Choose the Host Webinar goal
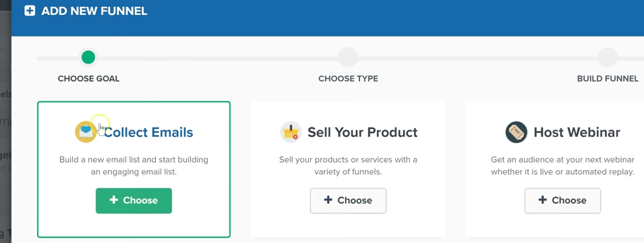This screenshot has width=644, height=243. (x=562, y=200)
